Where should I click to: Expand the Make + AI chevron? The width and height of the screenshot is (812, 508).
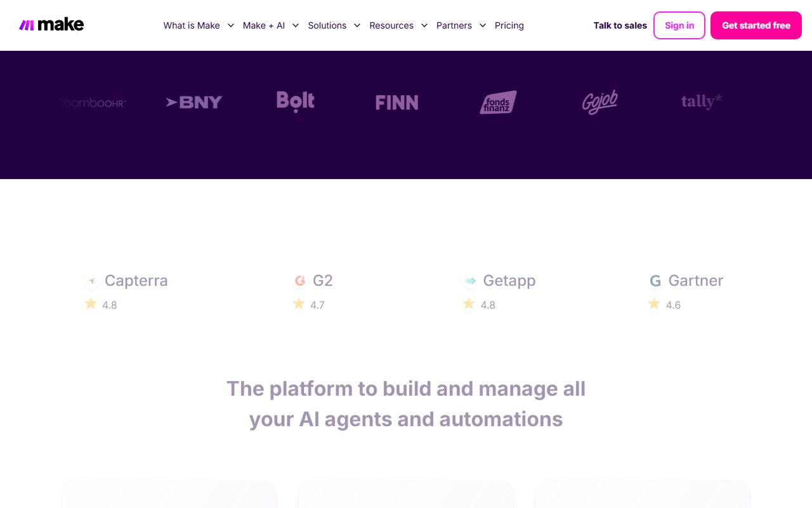pos(295,25)
